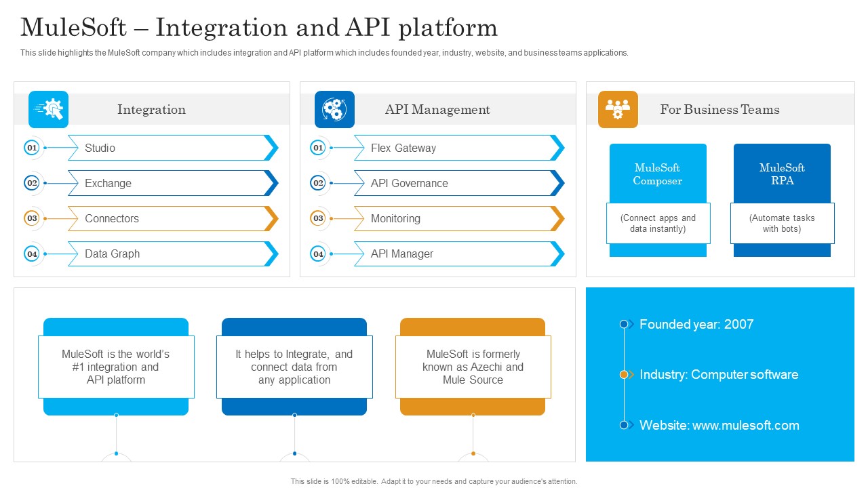The image size is (868, 488).
Task: Click the orange chevron bullet before Industry
Action: (x=627, y=374)
